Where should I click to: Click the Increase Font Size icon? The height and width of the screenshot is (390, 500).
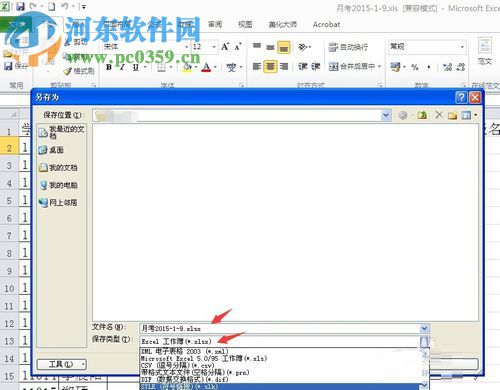[x=225, y=47]
